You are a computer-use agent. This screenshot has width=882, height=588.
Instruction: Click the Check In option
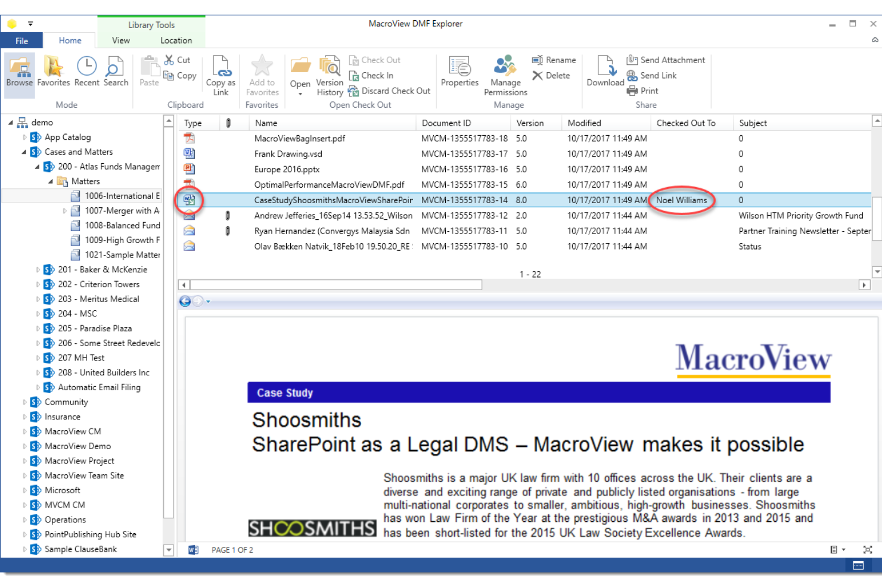pyautogui.click(x=371, y=75)
